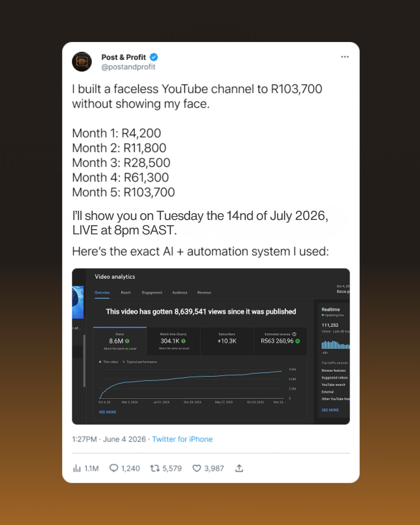Click SEE MORE below the views chart
This screenshot has width=420, height=525.
(107, 412)
